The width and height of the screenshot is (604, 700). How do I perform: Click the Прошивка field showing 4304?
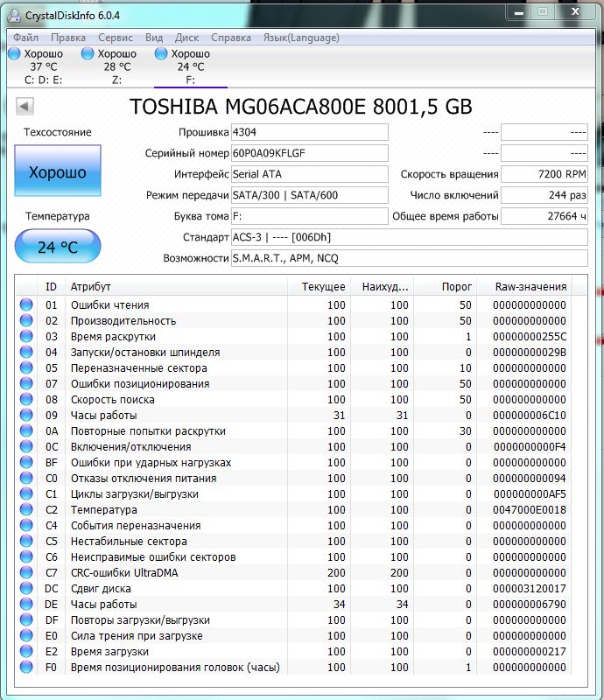[x=310, y=132]
